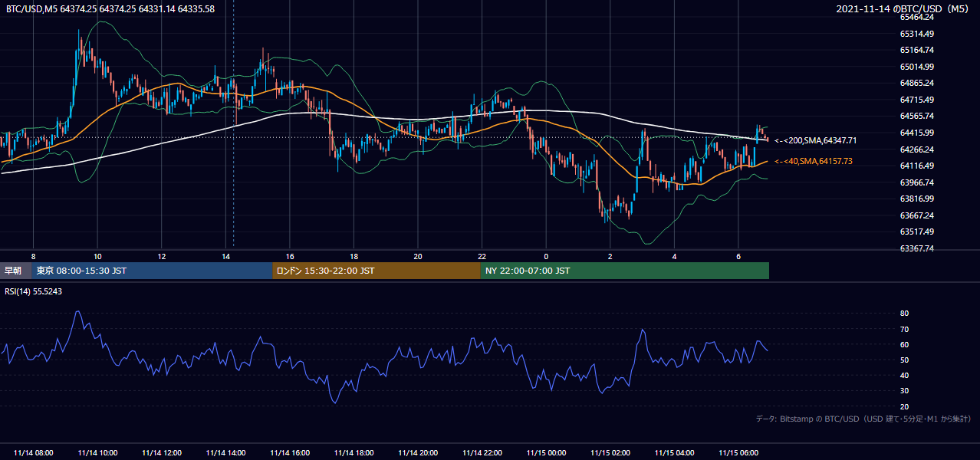This screenshot has width=980, height=460.
Task: Click the BTC/USD,M5 OHLC header text
Action: pos(110,8)
